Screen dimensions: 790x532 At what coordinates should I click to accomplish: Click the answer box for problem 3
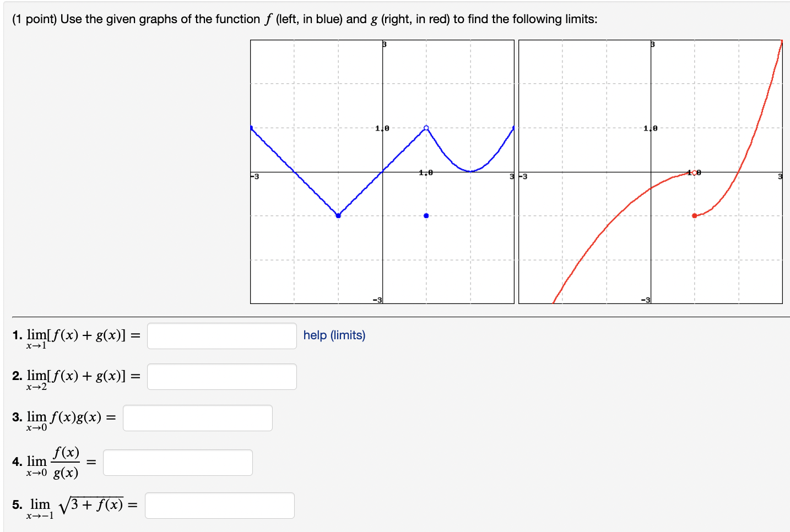197,418
